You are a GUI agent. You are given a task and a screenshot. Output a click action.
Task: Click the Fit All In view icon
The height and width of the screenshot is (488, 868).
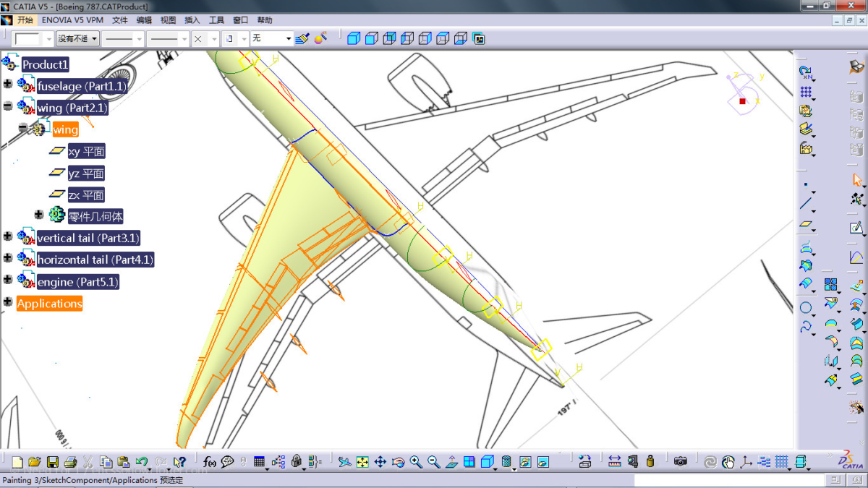(x=362, y=461)
